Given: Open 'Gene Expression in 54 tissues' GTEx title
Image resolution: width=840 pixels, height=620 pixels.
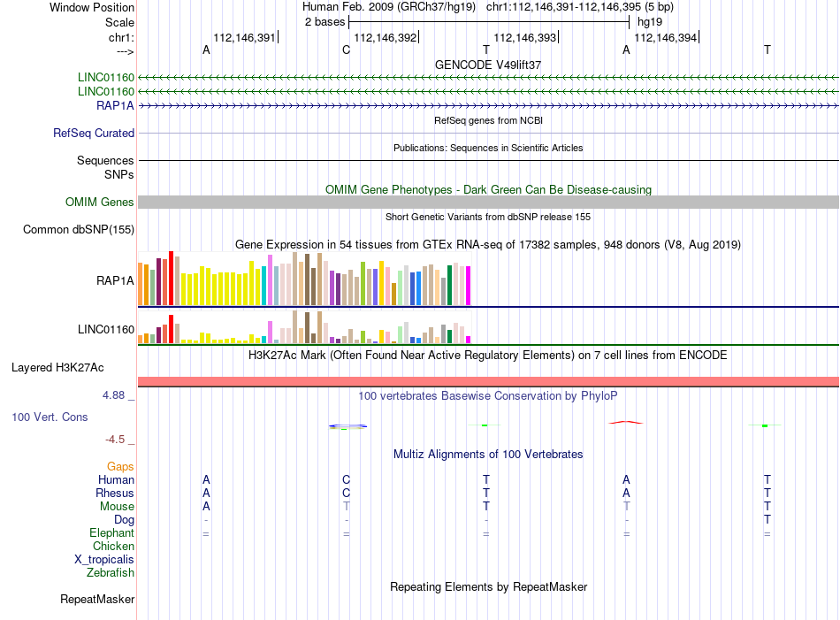Looking at the screenshot, I should click(488, 245).
